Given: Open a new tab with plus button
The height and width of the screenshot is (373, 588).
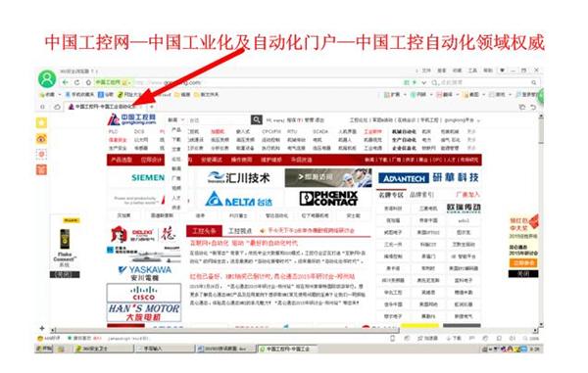Looking at the screenshot, I should click(x=152, y=107).
